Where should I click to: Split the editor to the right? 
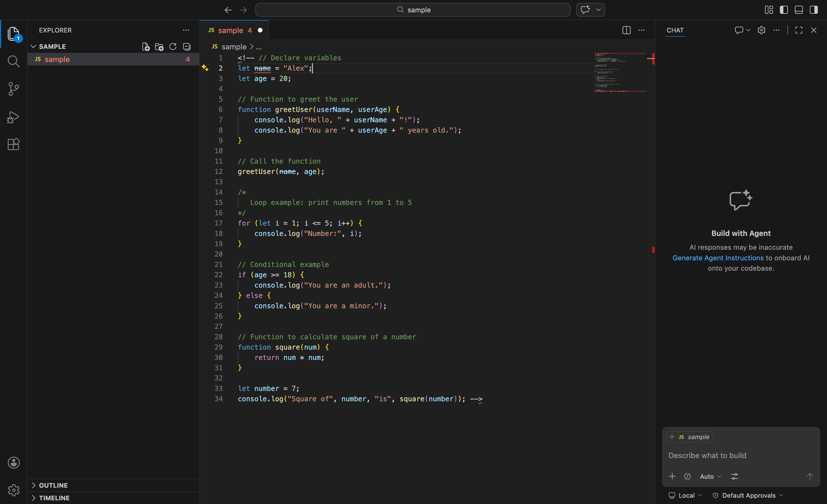(626, 30)
